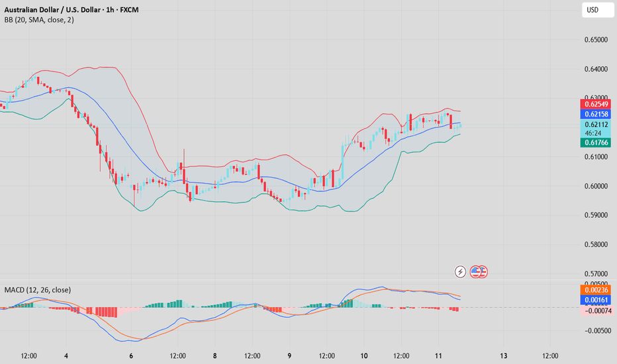Click date label 6 on time axis
Screen dimensions: 617x364
pyautogui.click(x=131, y=356)
